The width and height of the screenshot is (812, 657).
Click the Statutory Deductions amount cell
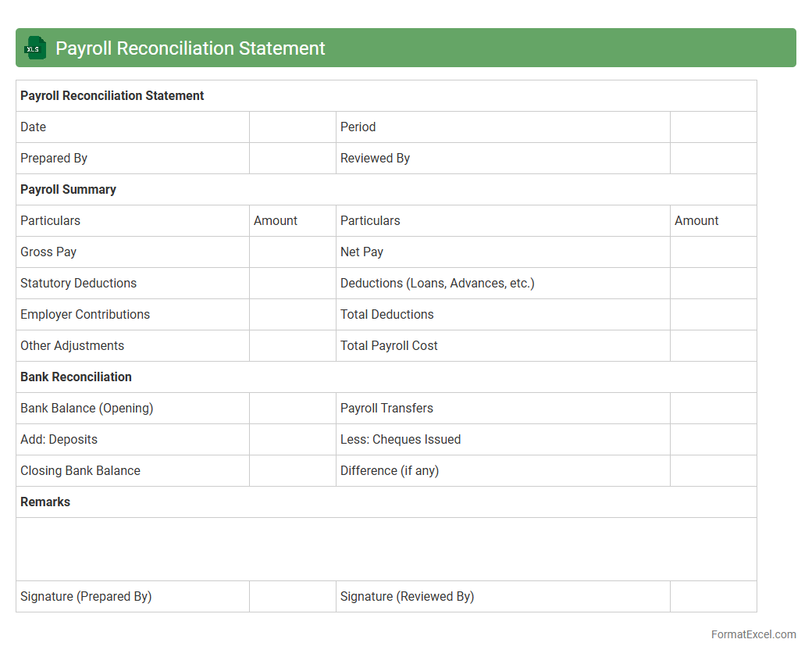point(292,284)
